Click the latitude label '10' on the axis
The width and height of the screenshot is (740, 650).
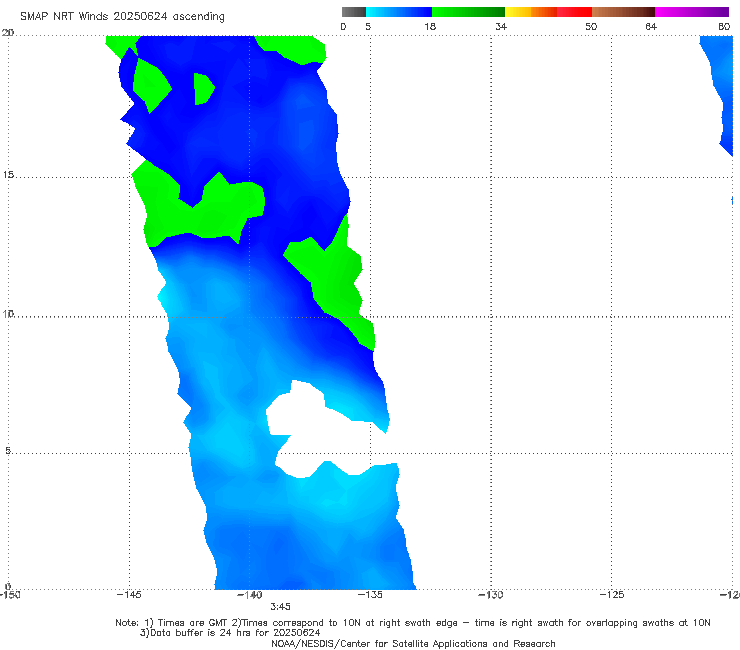coord(8,313)
